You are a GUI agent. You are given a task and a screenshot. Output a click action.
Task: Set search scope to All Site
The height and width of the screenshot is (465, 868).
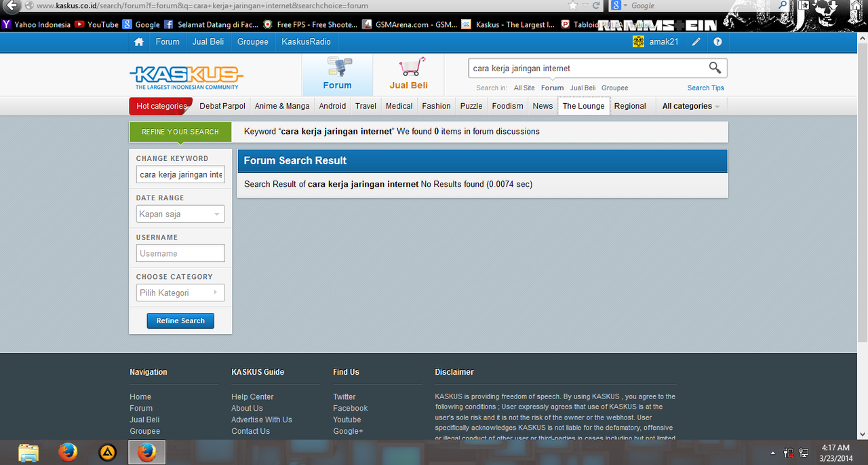524,88
